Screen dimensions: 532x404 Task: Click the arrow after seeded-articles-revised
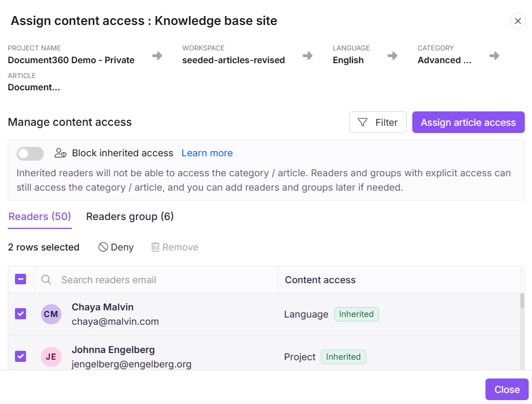(308, 55)
